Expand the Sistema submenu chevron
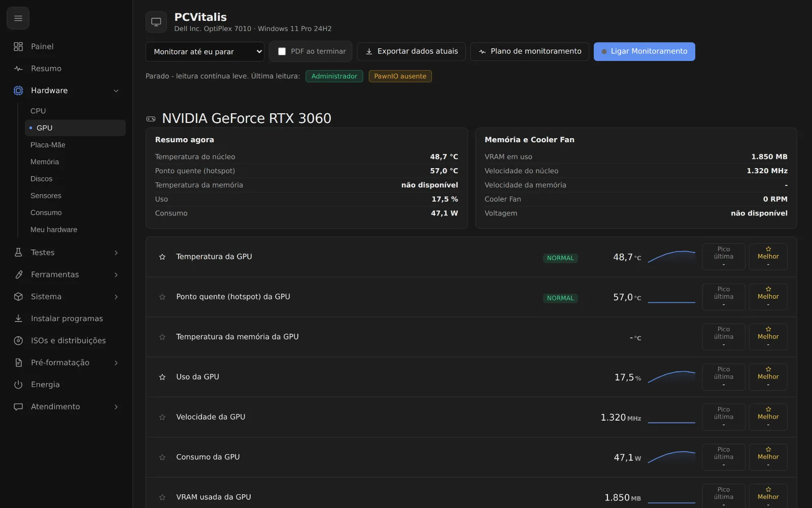This screenshot has height=508, width=812. click(116, 297)
